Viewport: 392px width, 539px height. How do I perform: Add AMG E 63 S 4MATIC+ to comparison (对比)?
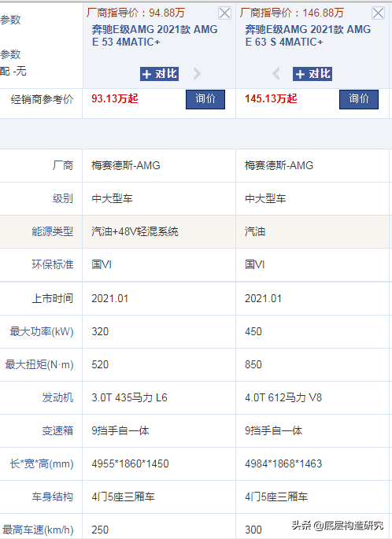312,74
